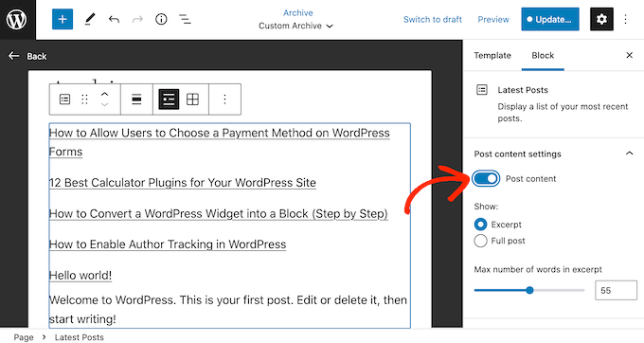The image size is (644, 343).
Task: Toggle the Post content switch
Action: [x=486, y=179]
